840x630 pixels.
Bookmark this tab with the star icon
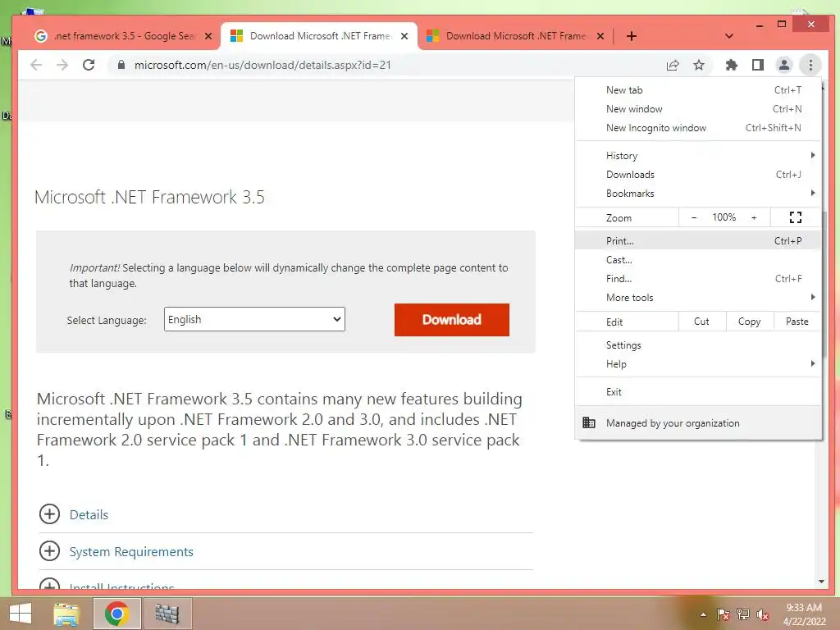coord(699,66)
